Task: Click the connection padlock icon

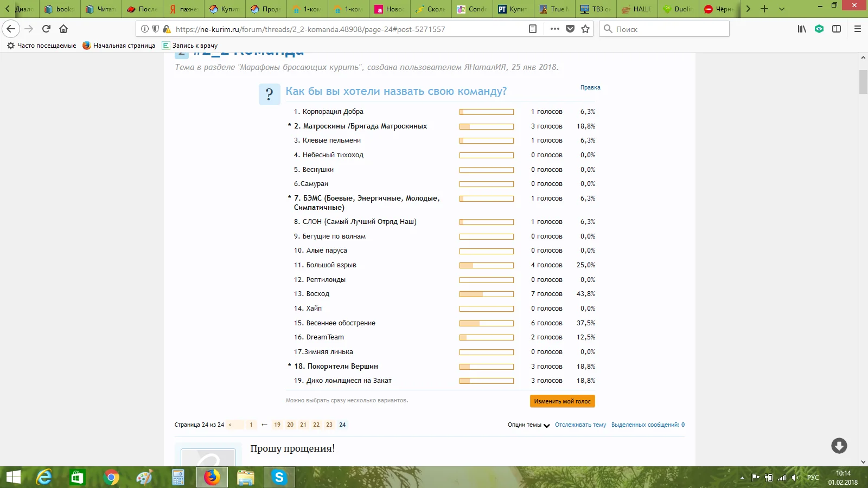Action: pyautogui.click(x=167, y=29)
